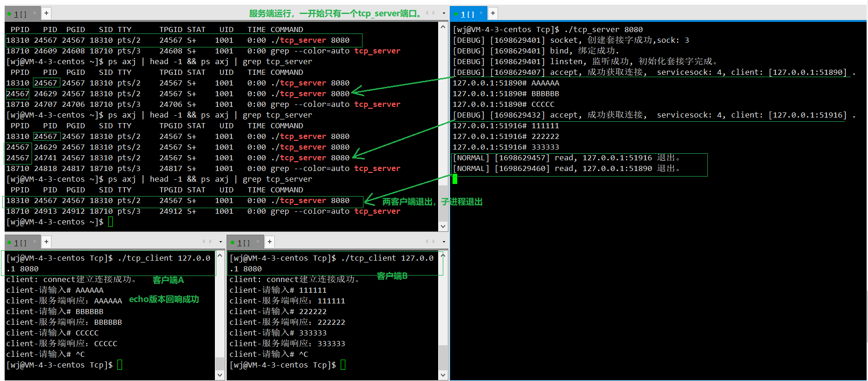868x381 pixels.
Task: Add a new tab in client A pane
Action: click(x=46, y=242)
